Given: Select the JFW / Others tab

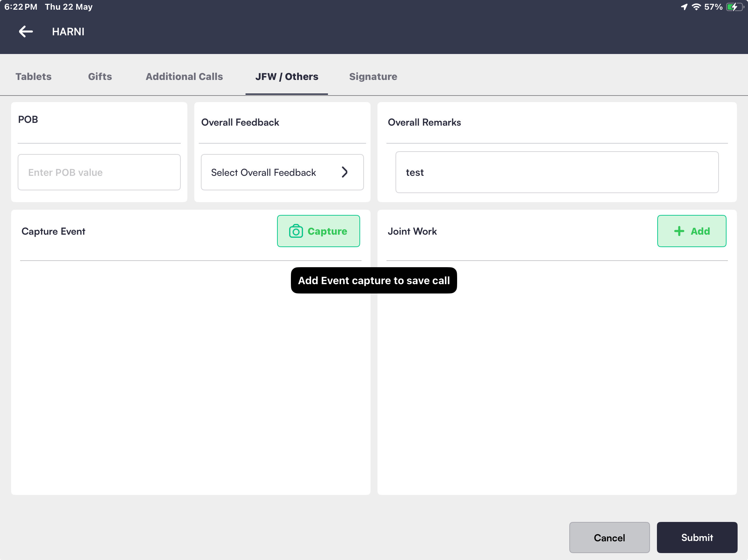Looking at the screenshot, I should click(x=287, y=76).
